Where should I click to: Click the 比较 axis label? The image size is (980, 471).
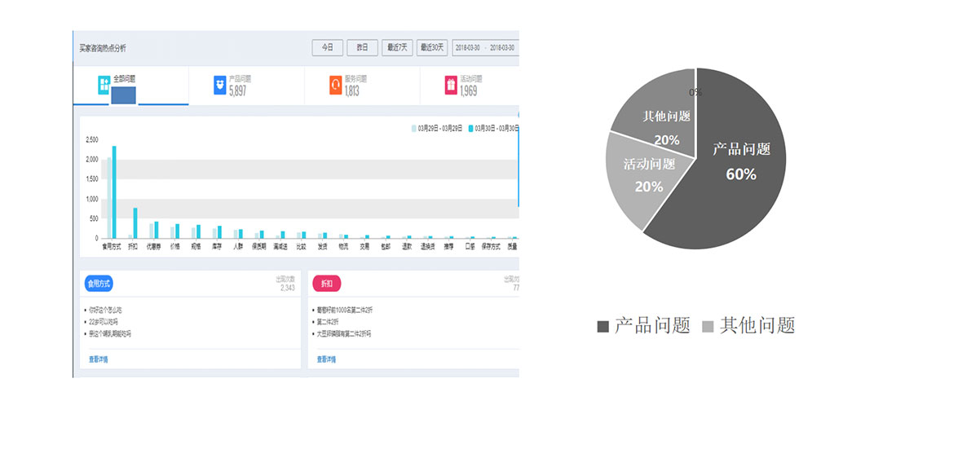point(301,245)
